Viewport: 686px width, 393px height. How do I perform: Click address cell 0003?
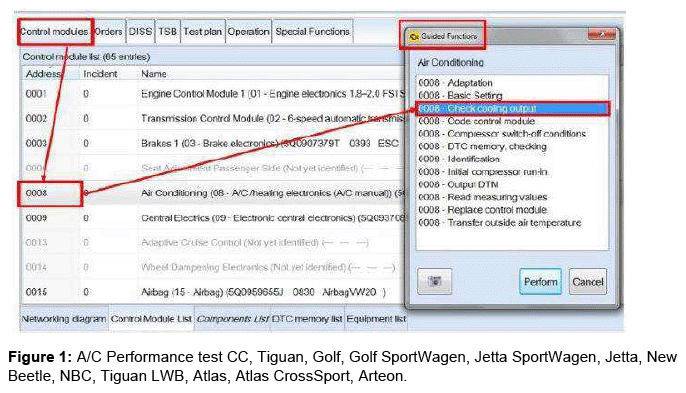(x=36, y=143)
